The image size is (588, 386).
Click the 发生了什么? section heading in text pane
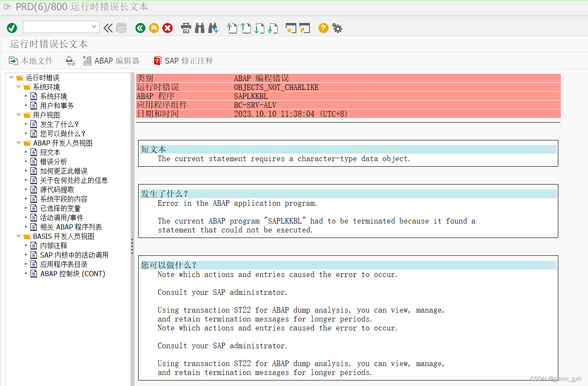coord(164,194)
